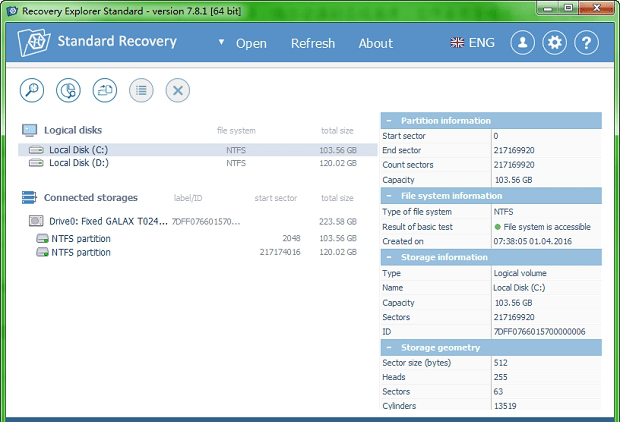Click the app icon in the title bar
This screenshot has height=438, width=620.
pyautogui.click(x=12, y=11)
